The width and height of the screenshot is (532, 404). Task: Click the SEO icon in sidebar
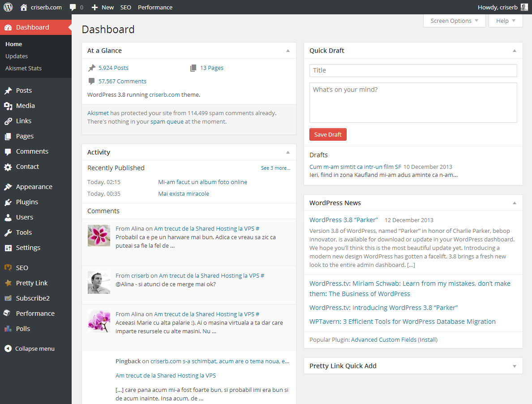pos(8,268)
